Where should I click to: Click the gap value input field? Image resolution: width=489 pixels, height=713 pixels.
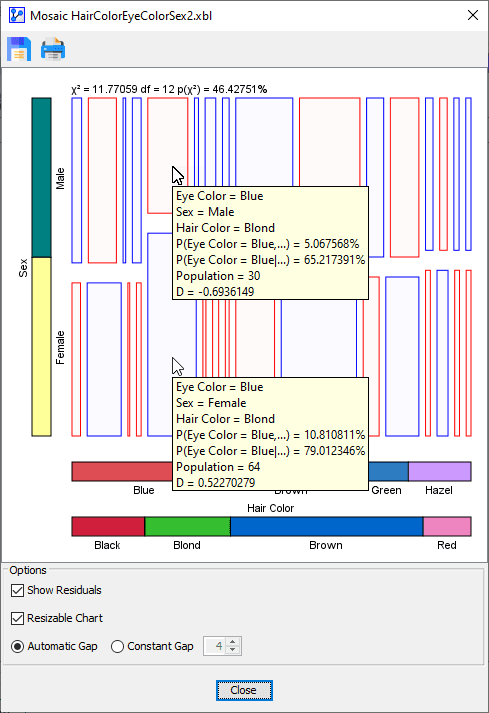click(216, 646)
